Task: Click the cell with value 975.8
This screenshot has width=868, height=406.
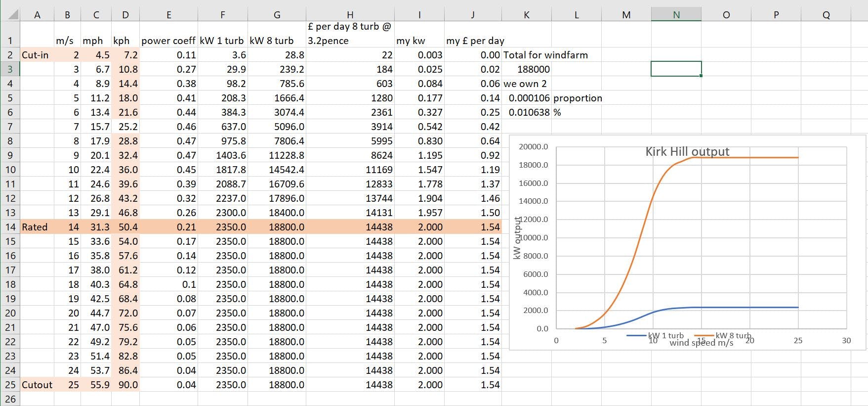Action: point(223,141)
